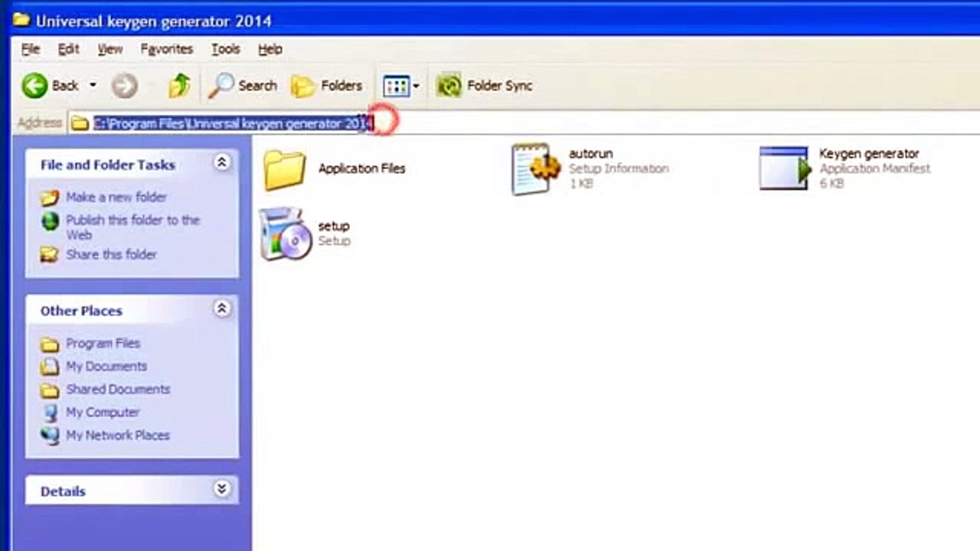Image resolution: width=980 pixels, height=551 pixels.
Task: Click the autorun file name
Action: coord(590,154)
